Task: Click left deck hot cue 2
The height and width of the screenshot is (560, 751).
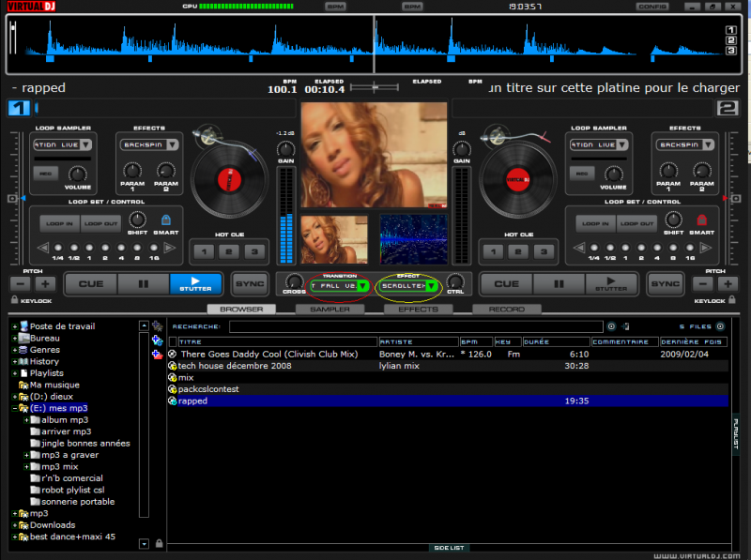Action: tap(228, 251)
